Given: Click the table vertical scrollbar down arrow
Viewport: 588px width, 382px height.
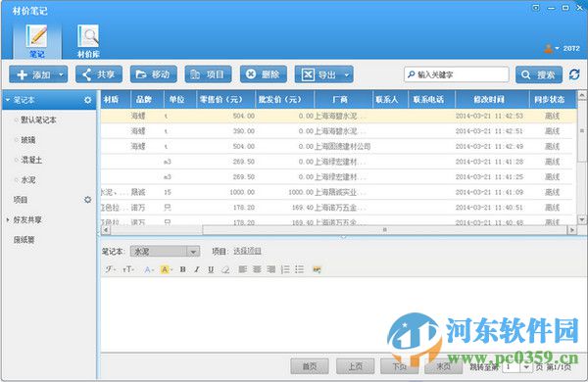Looking at the screenshot, I should pyautogui.click(x=581, y=219).
